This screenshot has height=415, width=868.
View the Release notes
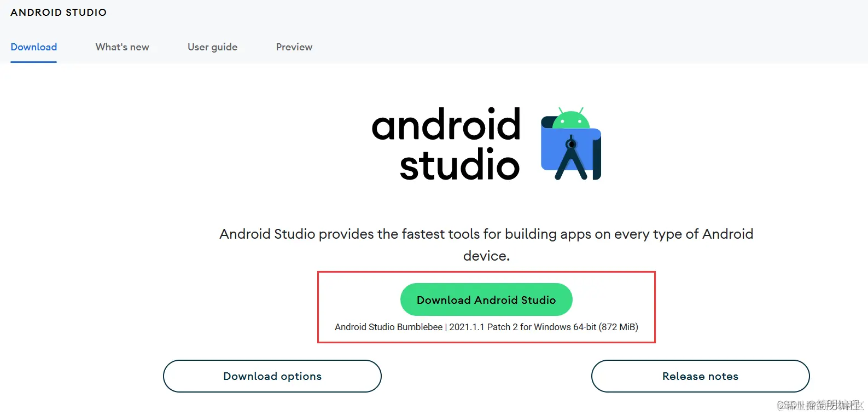pos(700,376)
